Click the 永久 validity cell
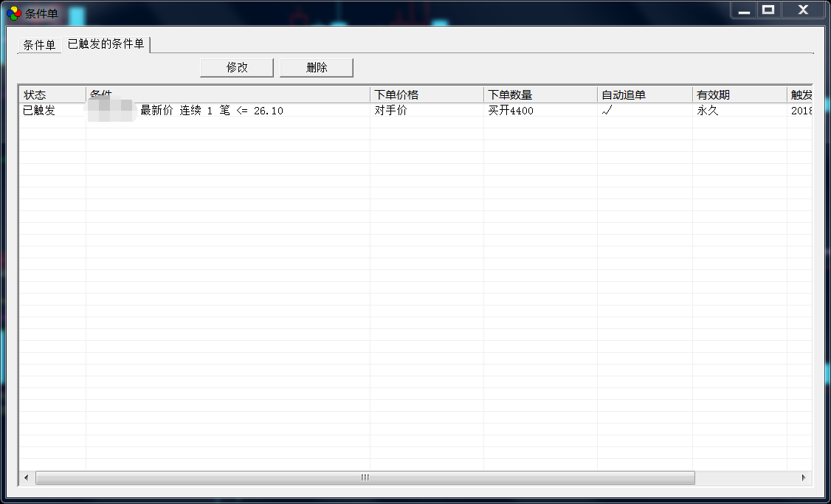The width and height of the screenshot is (831, 504). [x=708, y=110]
